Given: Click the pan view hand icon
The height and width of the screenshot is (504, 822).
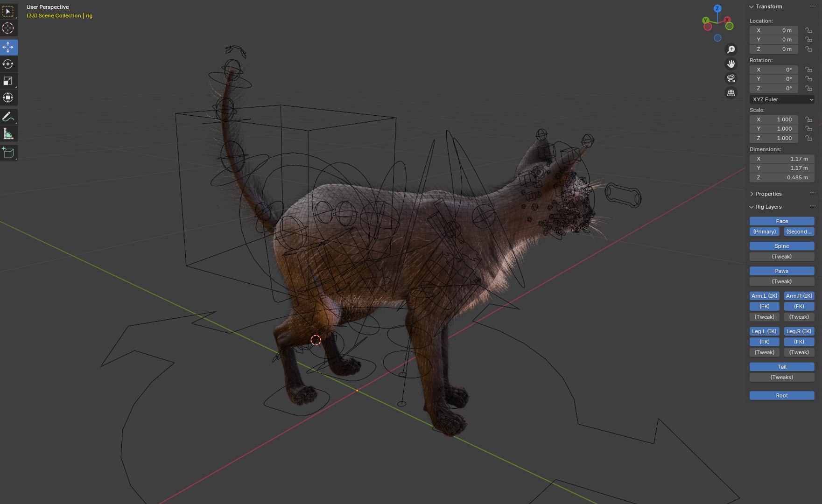Looking at the screenshot, I should (731, 64).
